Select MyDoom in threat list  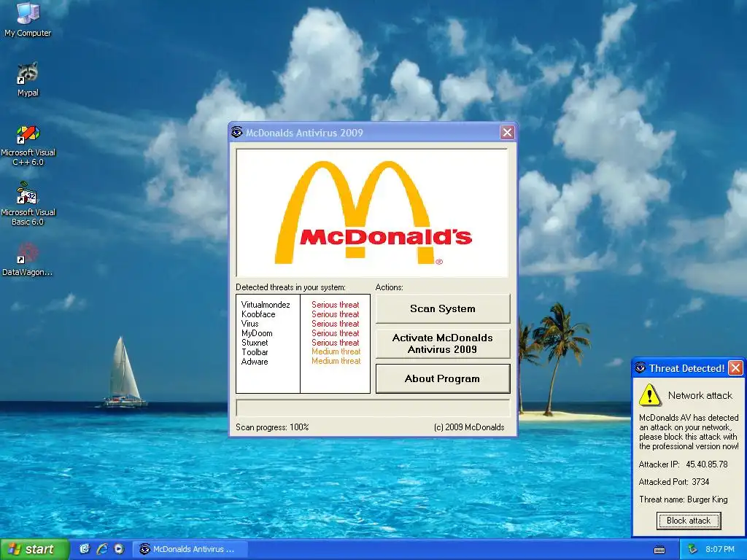click(257, 333)
